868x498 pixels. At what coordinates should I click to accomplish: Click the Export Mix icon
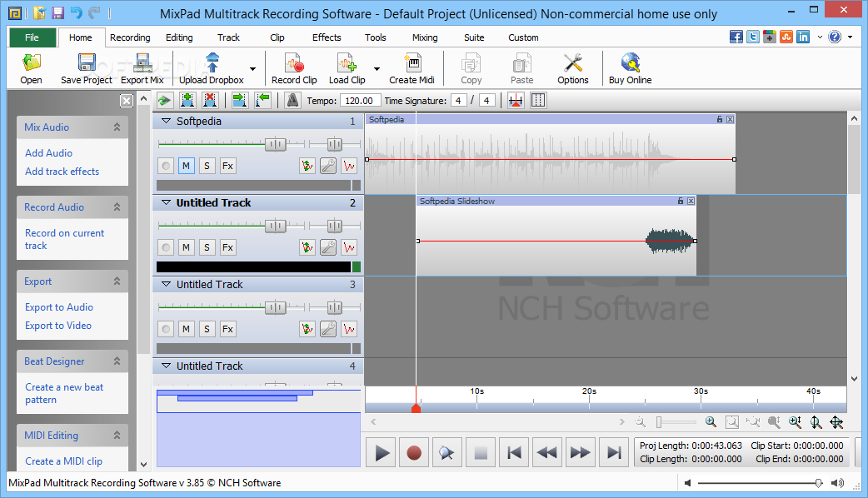pos(142,63)
